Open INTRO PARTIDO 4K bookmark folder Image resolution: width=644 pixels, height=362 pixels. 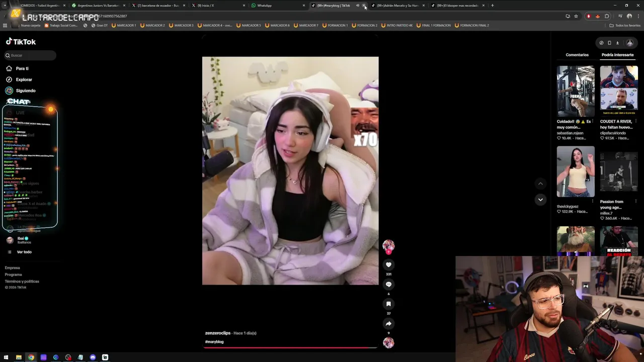[x=396, y=25]
